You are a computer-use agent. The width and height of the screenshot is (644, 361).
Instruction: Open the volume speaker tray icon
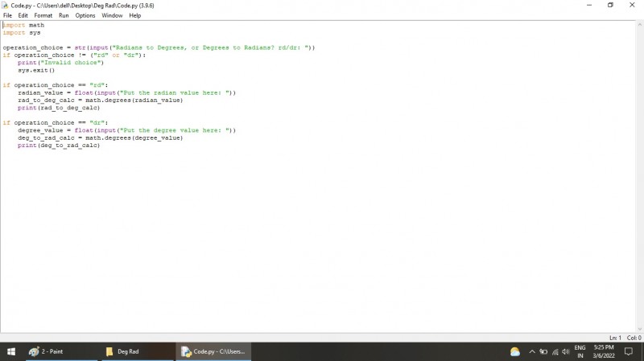566,351
